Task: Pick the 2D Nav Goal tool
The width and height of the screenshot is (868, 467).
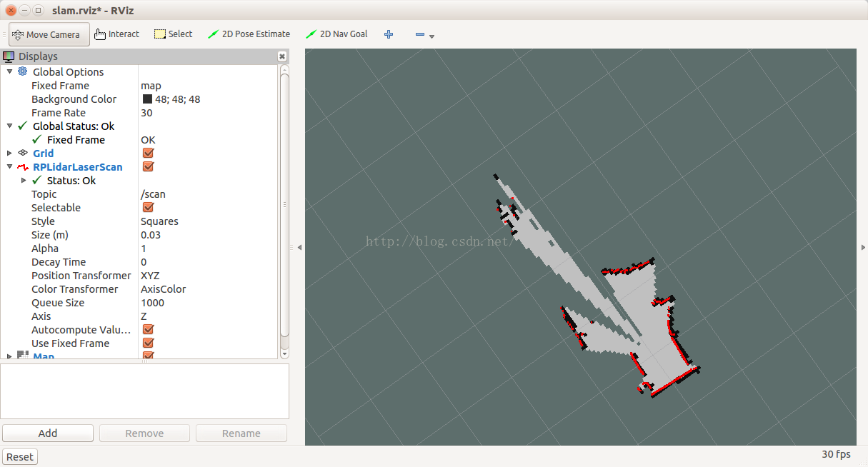Action: 336,34
